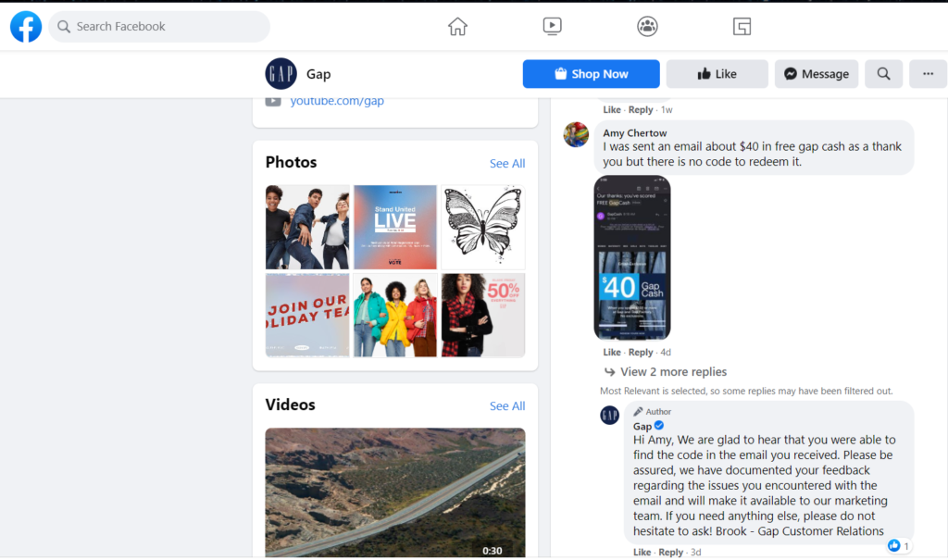Screen dimensions: 948x560
Task: Click the Shop Now button
Action: (x=591, y=74)
